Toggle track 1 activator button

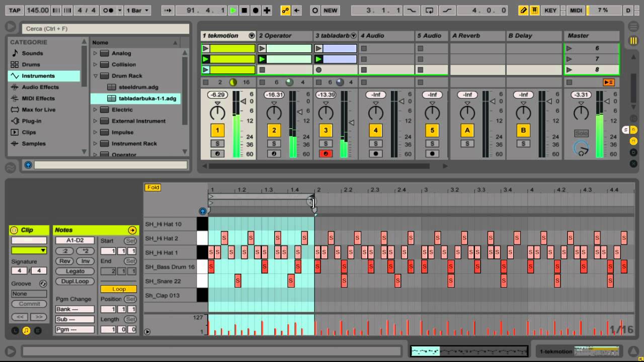217,131
